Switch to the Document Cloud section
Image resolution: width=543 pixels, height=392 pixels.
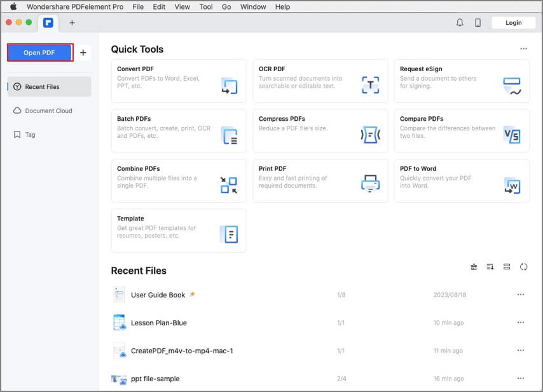click(49, 111)
